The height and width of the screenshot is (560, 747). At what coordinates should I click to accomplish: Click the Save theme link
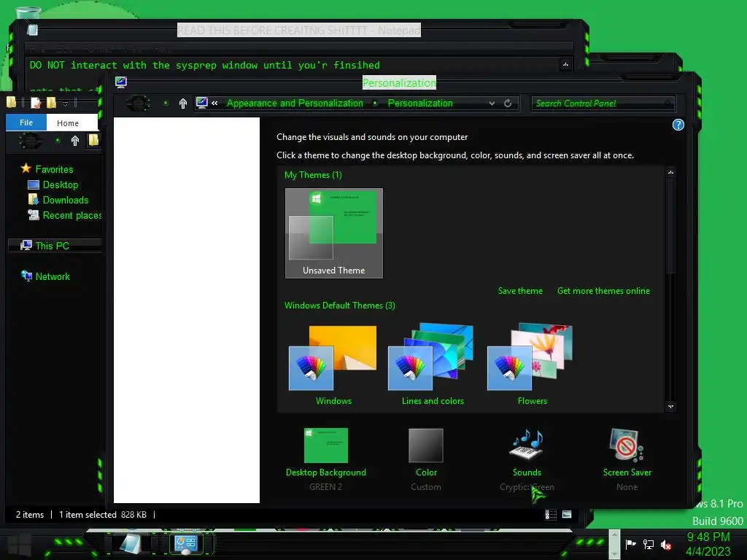pyautogui.click(x=520, y=291)
